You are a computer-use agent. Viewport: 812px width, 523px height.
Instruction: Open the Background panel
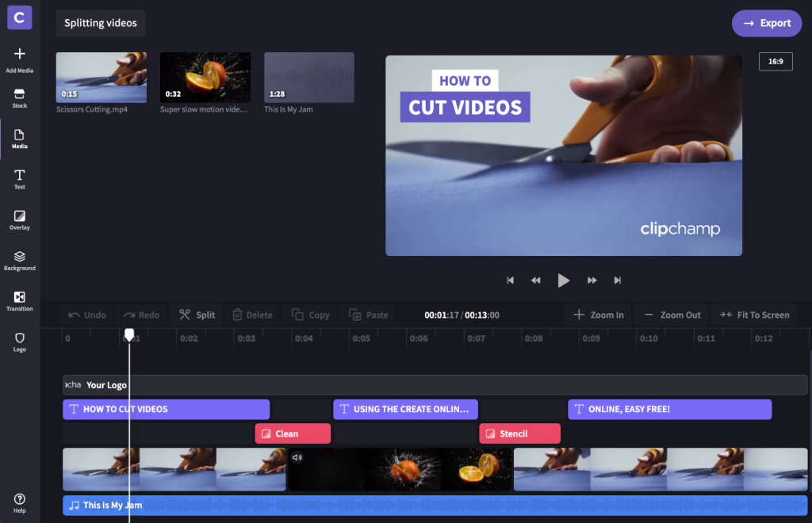pyautogui.click(x=20, y=260)
